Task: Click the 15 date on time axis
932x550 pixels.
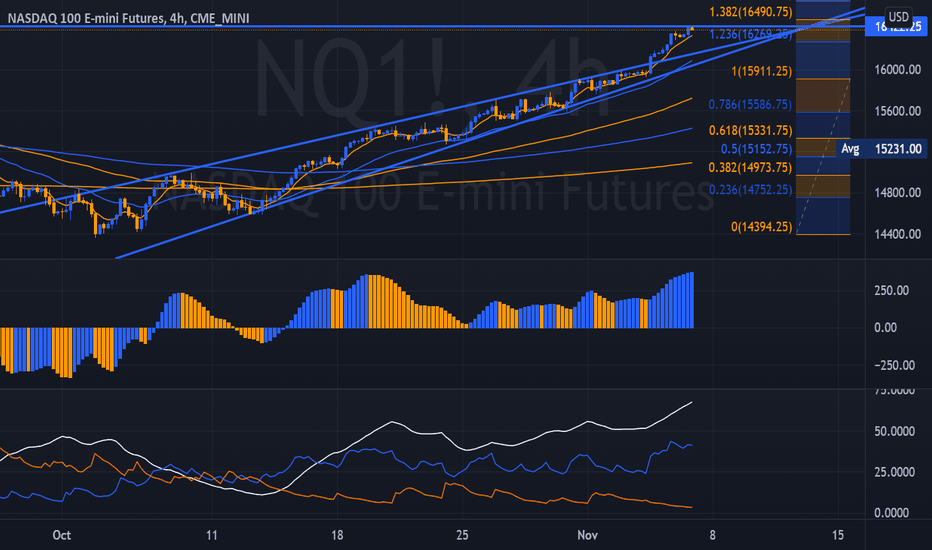Action: click(837, 535)
